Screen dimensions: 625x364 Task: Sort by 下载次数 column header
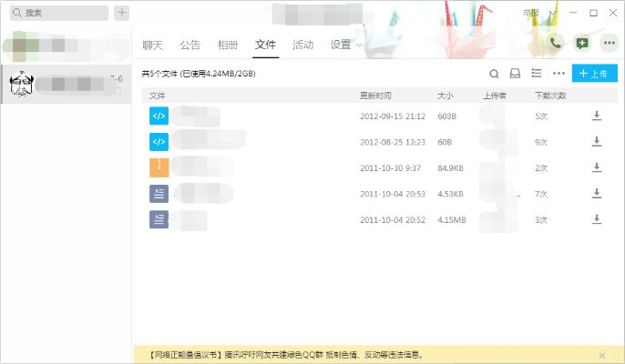click(x=550, y=96)
